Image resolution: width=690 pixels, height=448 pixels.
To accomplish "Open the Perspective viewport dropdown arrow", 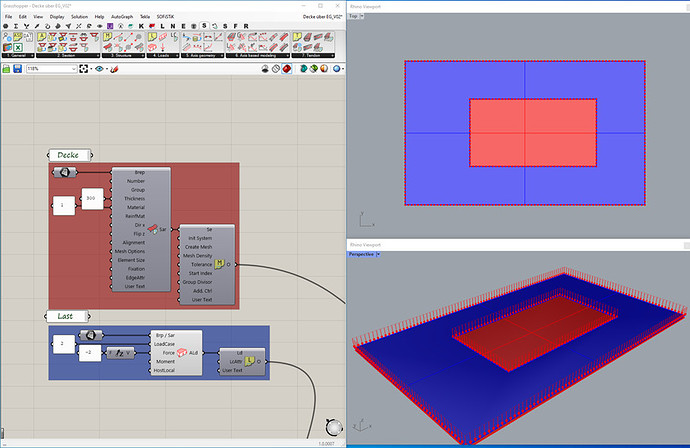I will coord(378,254).
